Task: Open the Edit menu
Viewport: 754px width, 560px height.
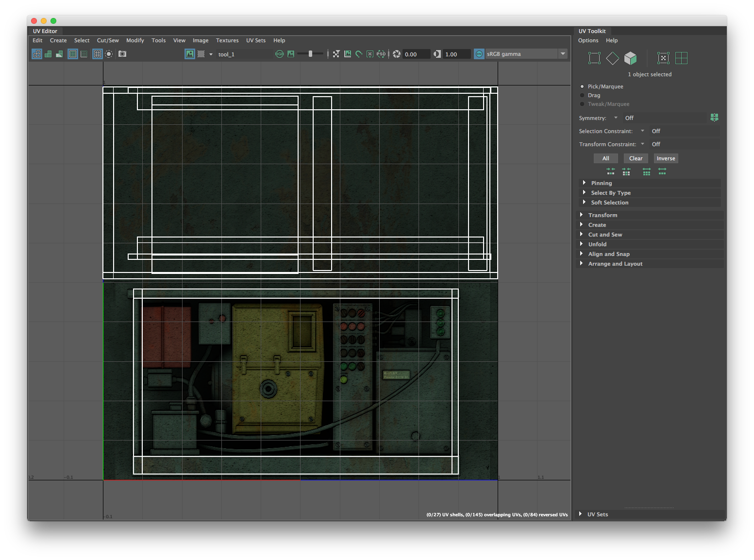Action: point(37,40)
